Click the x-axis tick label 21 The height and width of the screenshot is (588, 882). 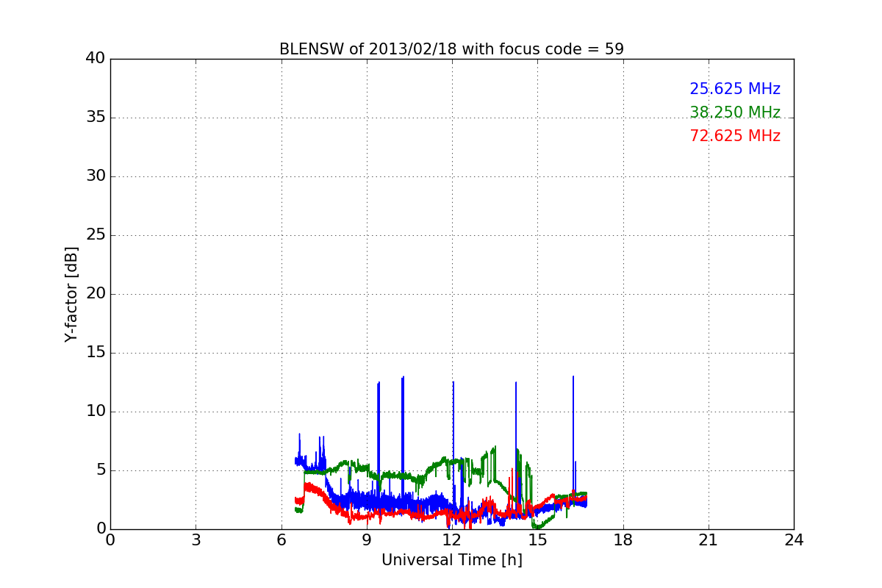(x=709, y=541)
